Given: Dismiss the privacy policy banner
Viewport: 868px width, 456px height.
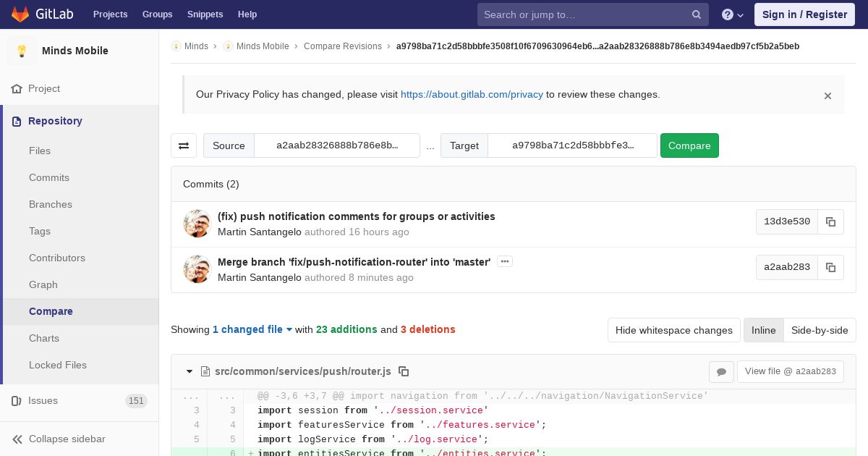Looking at the screenshot, I should pyautogui.click(x=827, y=96).
